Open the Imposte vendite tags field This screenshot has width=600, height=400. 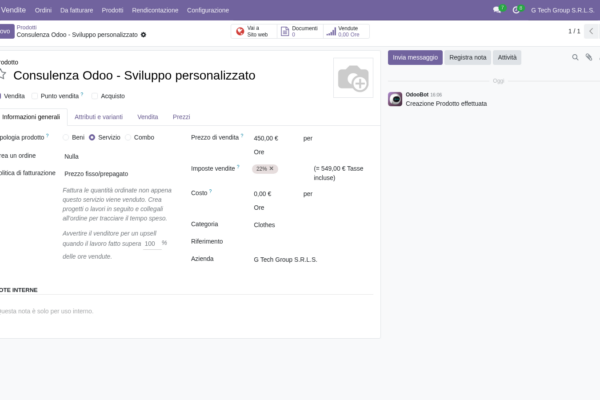coord(281,169)
